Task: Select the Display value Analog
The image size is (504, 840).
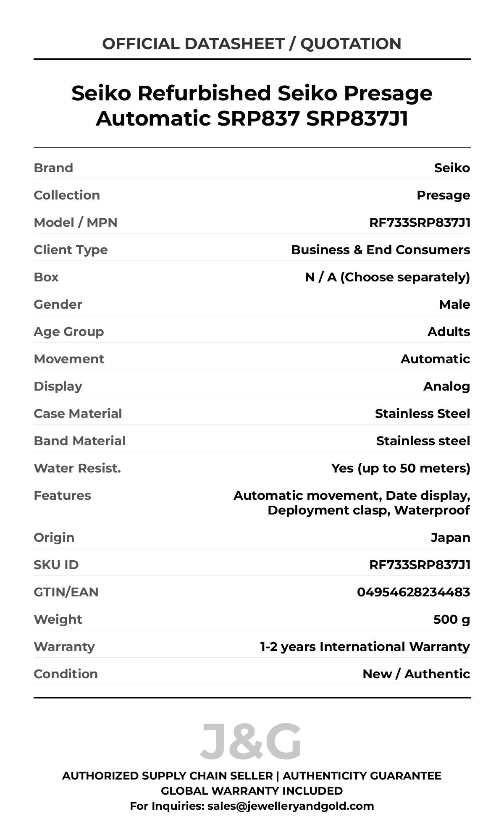Action: 446,386
